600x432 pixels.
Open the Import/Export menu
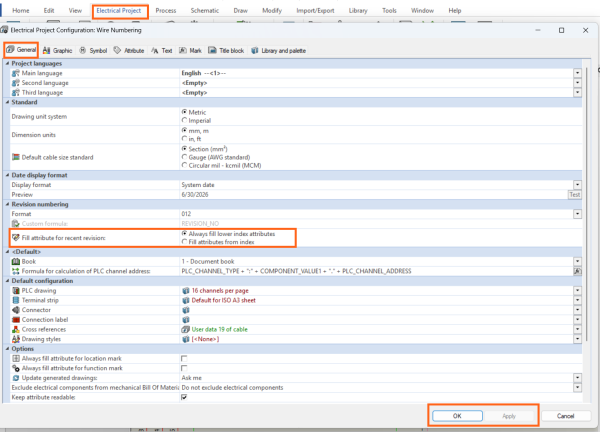click(x=315, y=11)
